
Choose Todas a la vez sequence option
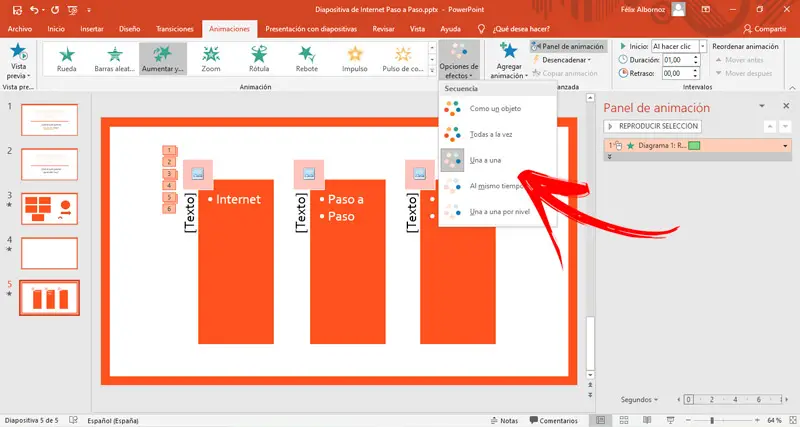pos(497,134)
